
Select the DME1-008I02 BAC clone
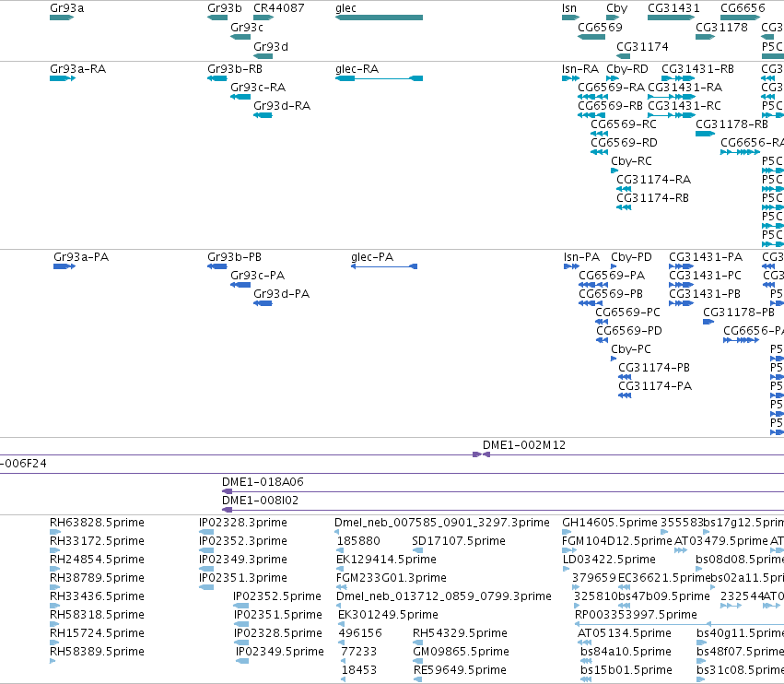503,510
